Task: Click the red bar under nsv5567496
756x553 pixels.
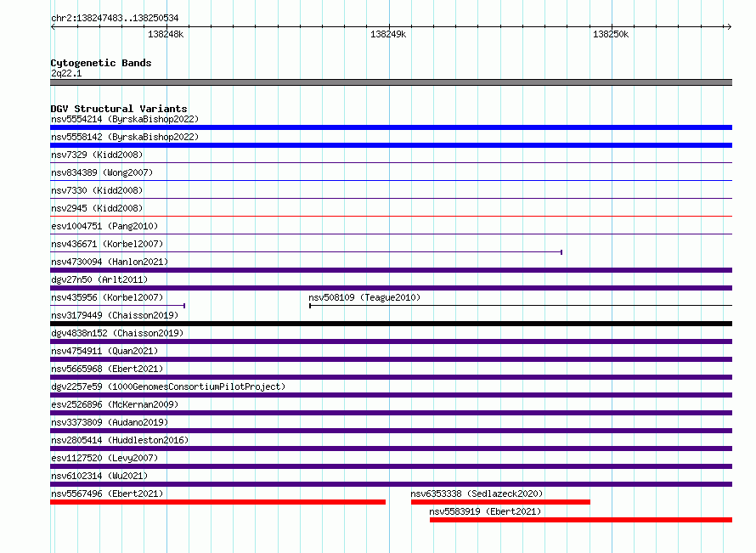Action: tap(218, 502)
